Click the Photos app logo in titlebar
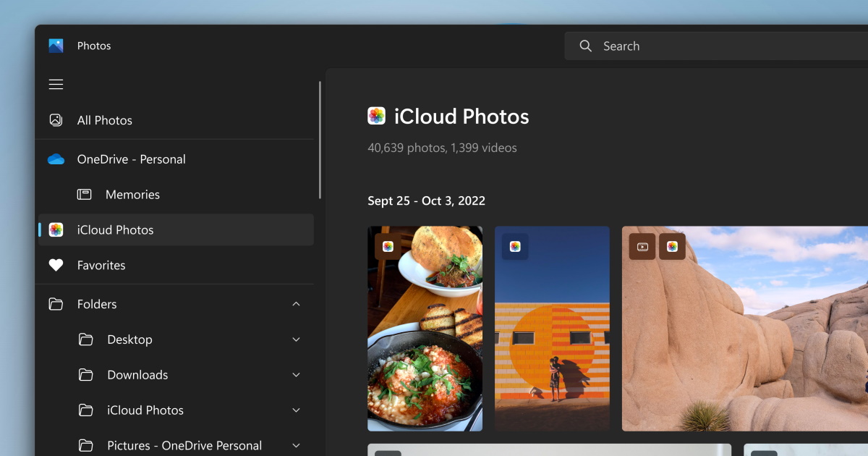The width and height of the screenshot is (868, 456). pyautogui.click(x=55, y=45)
